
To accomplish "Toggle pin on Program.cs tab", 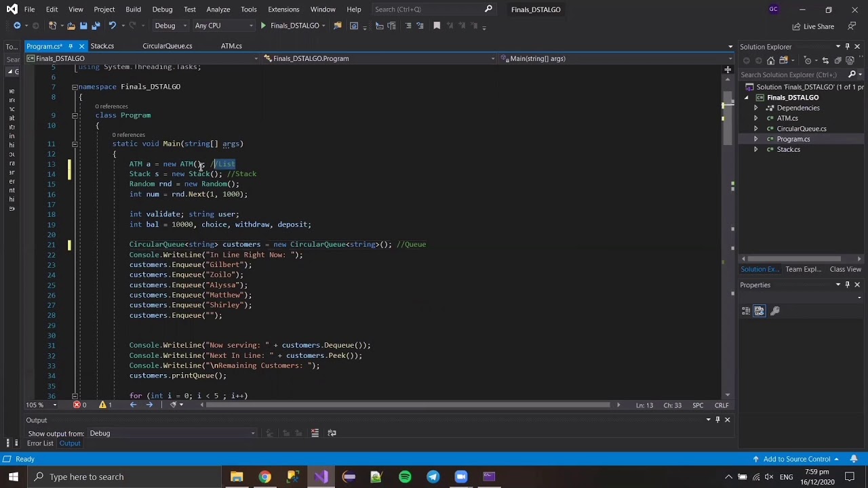I will [71, 46].
